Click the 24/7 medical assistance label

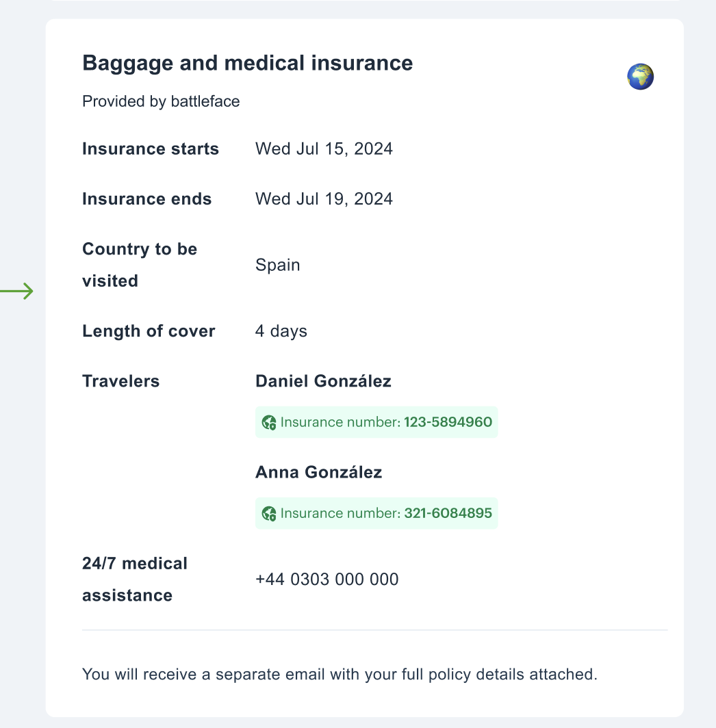135,580
